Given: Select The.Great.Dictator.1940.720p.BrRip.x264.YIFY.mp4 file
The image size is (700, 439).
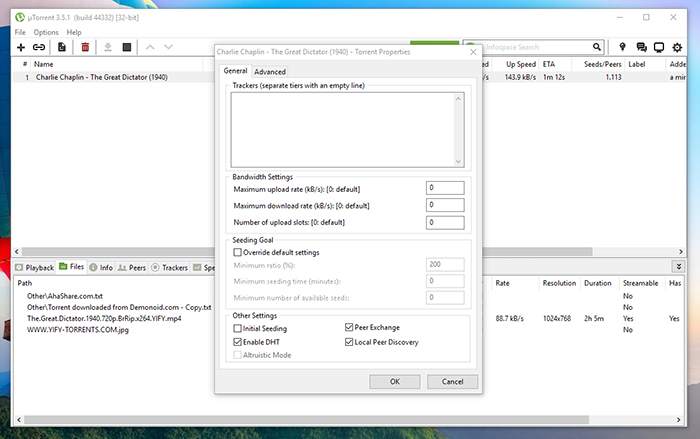Looking at the screenshot, I should 104,318.
